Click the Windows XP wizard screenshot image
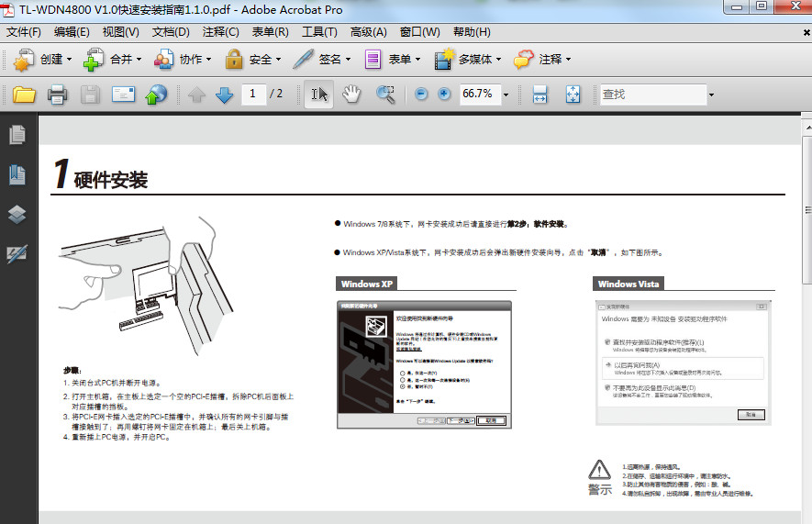812x524 pixels. 424,364
